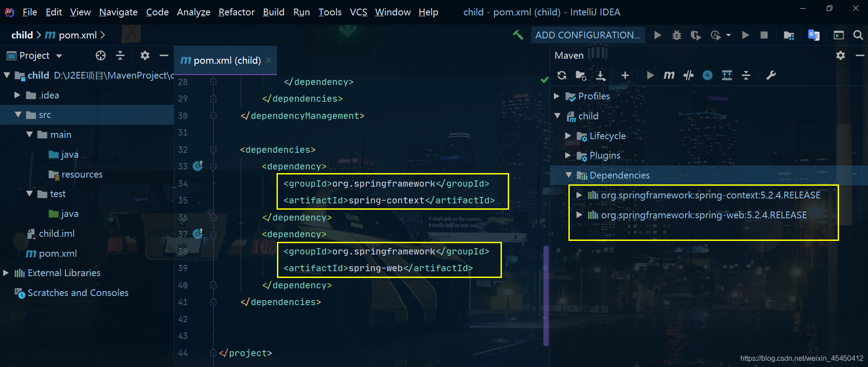Viewport: 868px width, 367px height.
Task: Click gutter icon on line 37
Action: [198, 234]
